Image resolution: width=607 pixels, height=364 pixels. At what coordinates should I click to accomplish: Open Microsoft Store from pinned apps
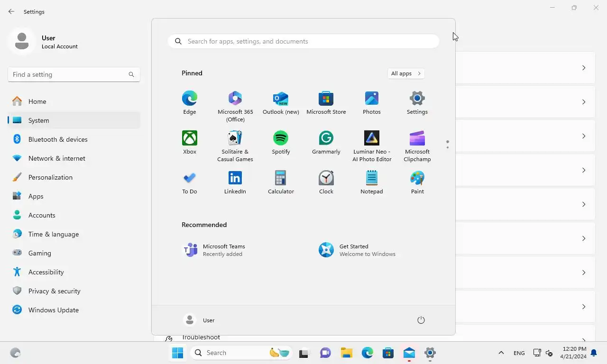coord(326,103)
